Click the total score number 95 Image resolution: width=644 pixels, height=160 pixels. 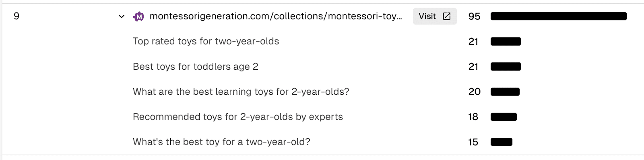475,17
